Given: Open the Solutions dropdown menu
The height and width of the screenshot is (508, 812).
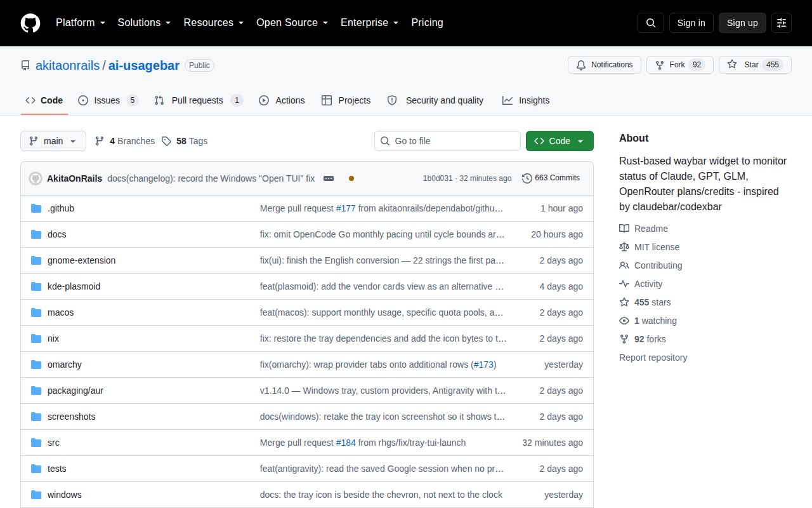Looking at the screenshot, I should (x=144, y=23).
